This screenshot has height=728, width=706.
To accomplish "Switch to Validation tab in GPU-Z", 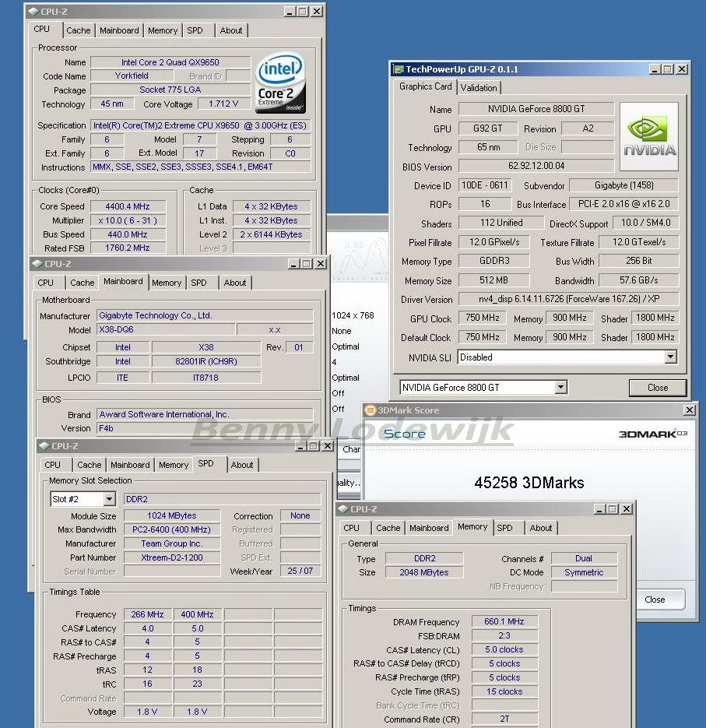I will point(479,88).
